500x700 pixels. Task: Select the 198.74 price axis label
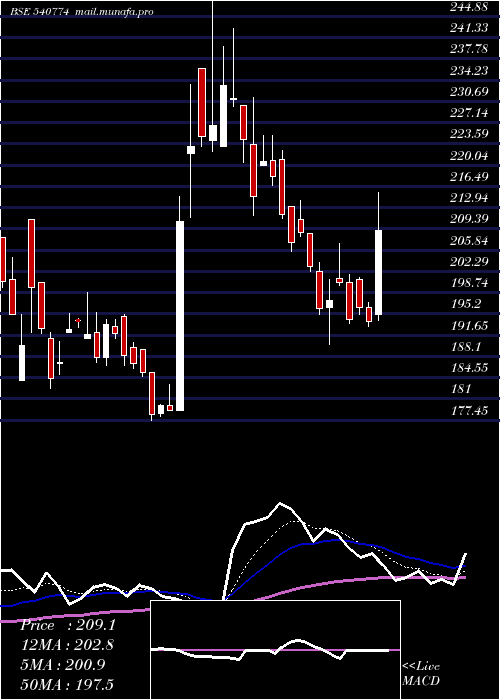[468, 283]
